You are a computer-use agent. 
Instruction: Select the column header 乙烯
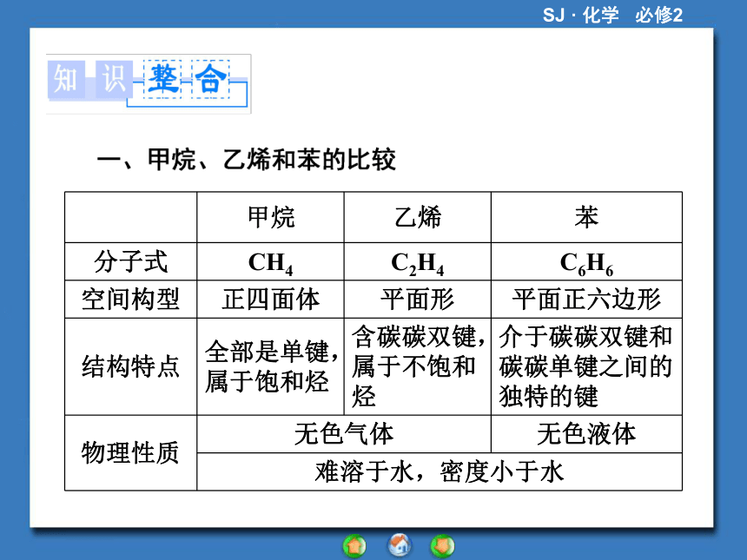point(418,217)
